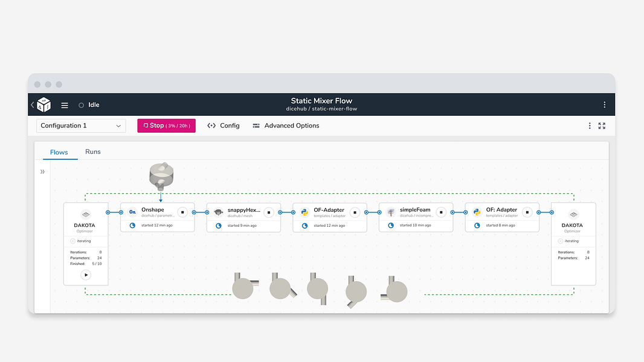
Task: Click the OF-Adapter clock status icon
Action: [x=304, y=226]
